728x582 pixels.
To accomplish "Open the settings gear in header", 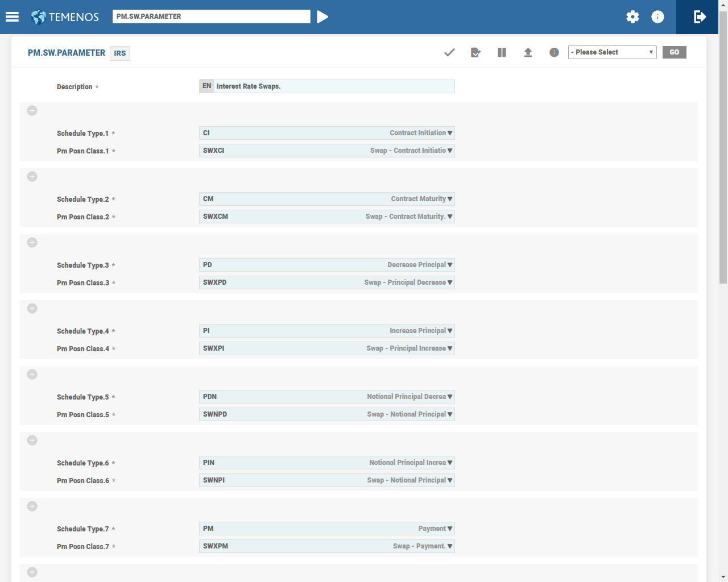I will 632,17.
